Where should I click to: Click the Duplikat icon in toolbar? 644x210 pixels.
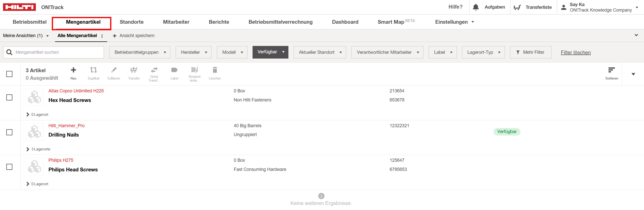click(x=93, y=70)
